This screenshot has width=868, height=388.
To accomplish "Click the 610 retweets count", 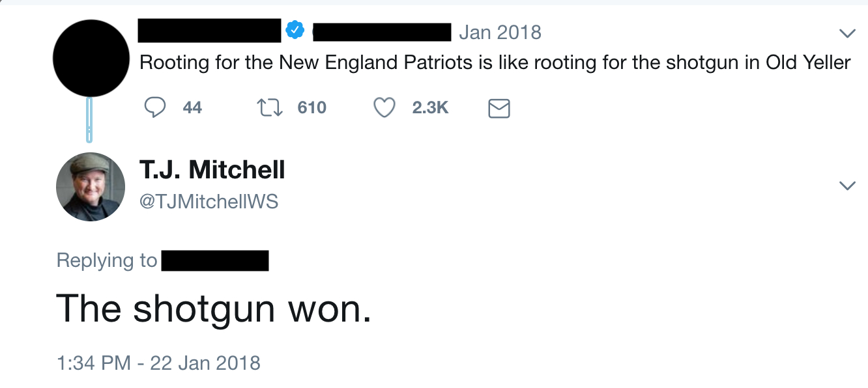I will click(x=311, y=107).
